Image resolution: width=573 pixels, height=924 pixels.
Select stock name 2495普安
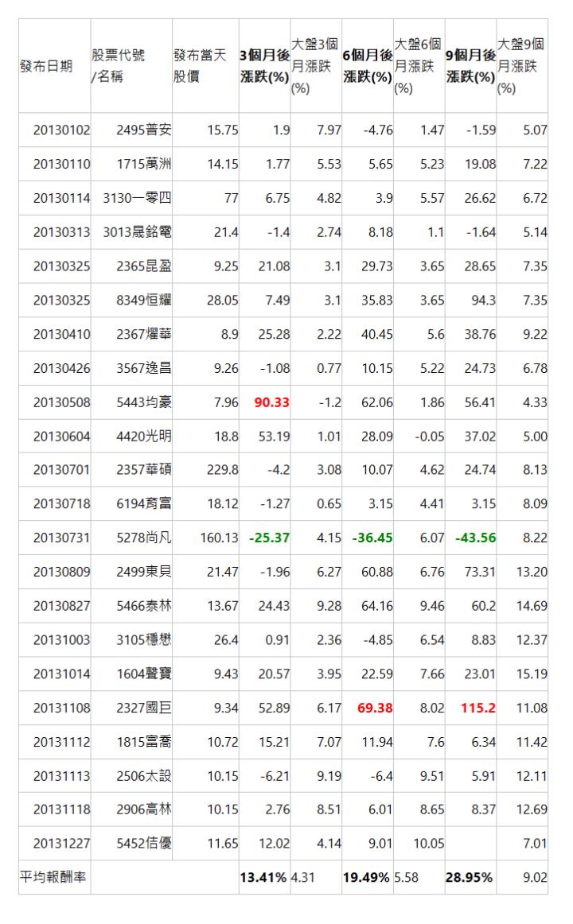(x=144, y=130)
